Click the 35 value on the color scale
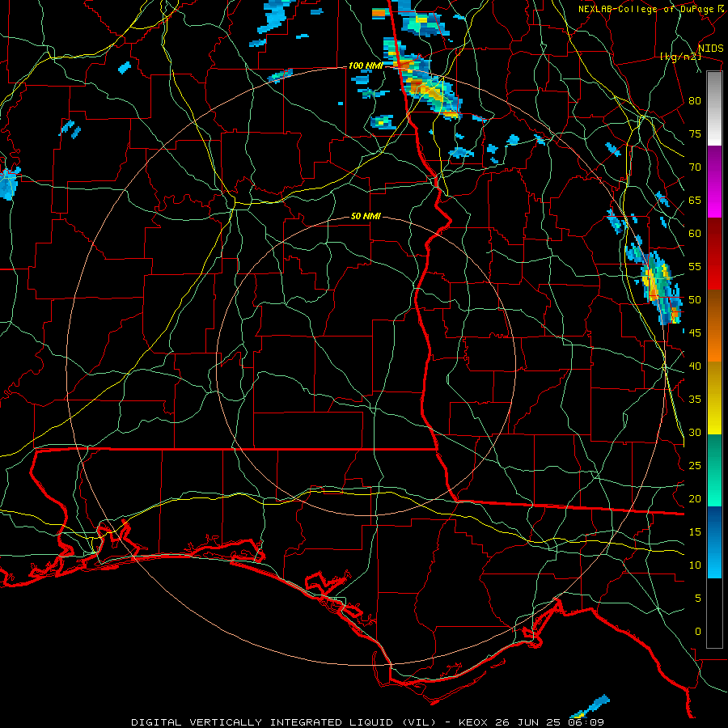 695,400
